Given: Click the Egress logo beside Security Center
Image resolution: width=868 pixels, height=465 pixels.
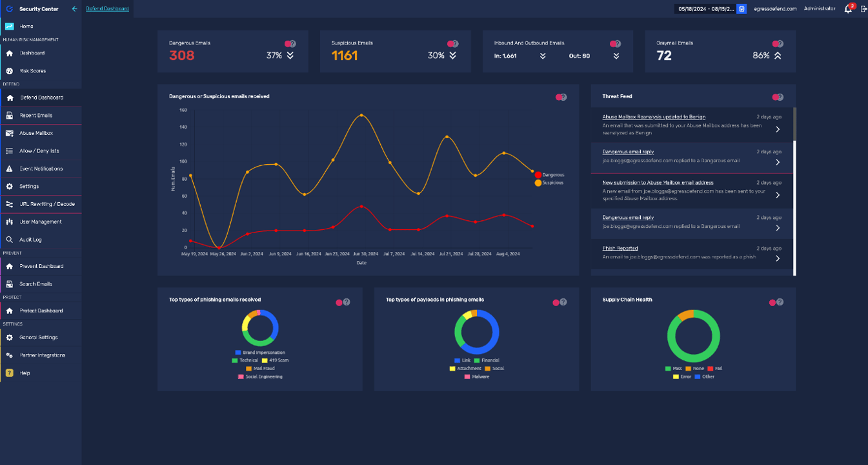Looking at the screenshot, I should (9, 9).
